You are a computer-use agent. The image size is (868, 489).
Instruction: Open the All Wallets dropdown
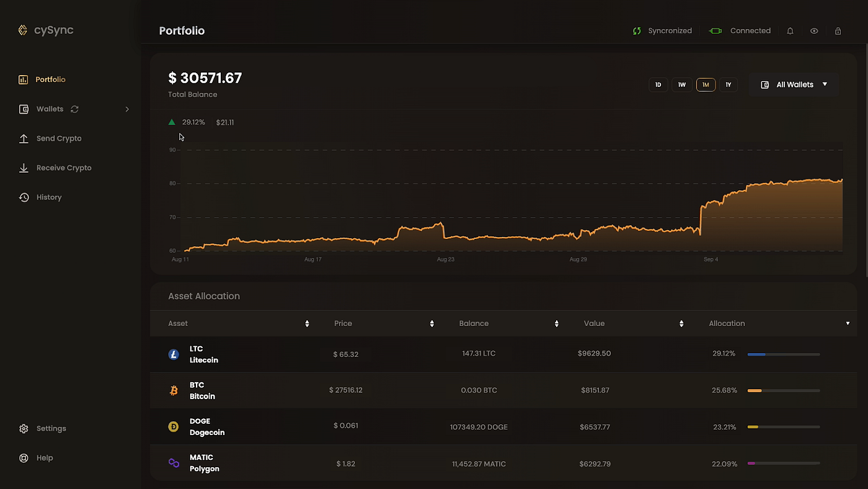click(794, 84)
